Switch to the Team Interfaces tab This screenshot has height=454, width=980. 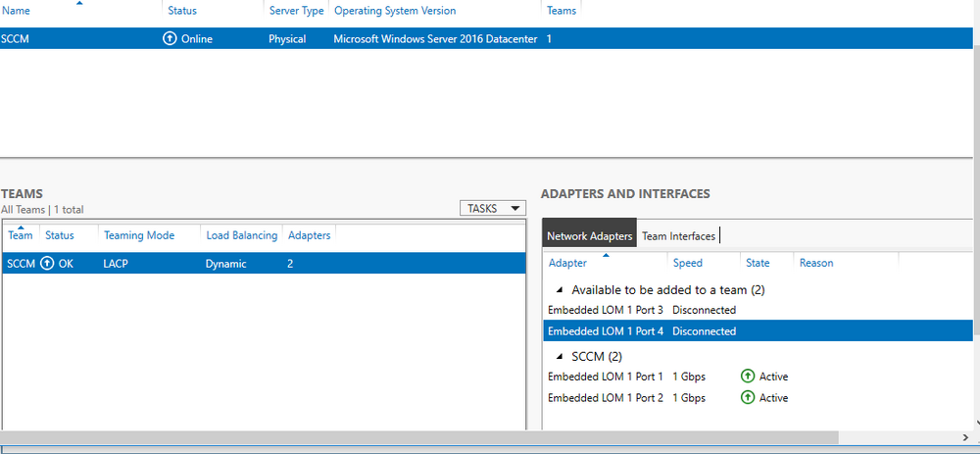[679, 236]
